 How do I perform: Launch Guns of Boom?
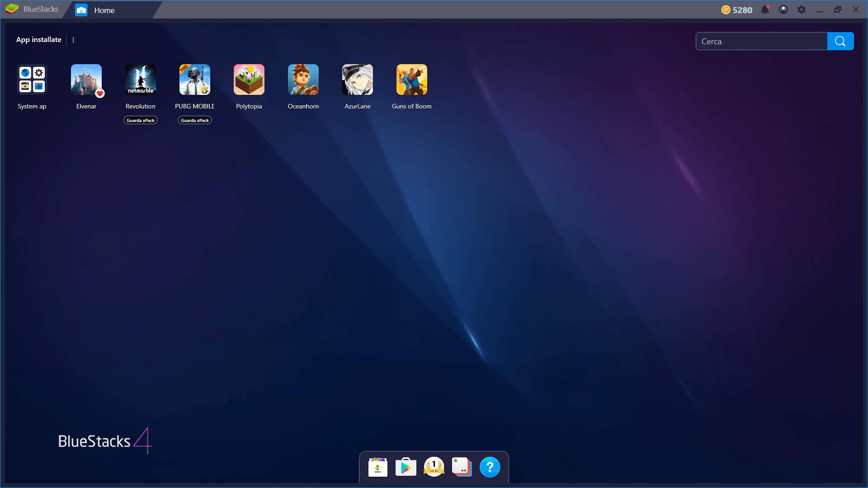[411, 80]
